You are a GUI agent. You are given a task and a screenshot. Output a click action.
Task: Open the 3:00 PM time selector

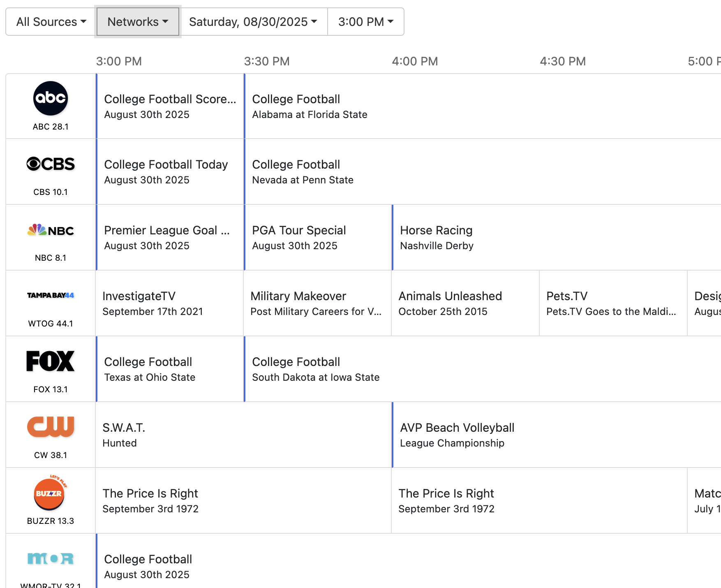pos(365,22)
